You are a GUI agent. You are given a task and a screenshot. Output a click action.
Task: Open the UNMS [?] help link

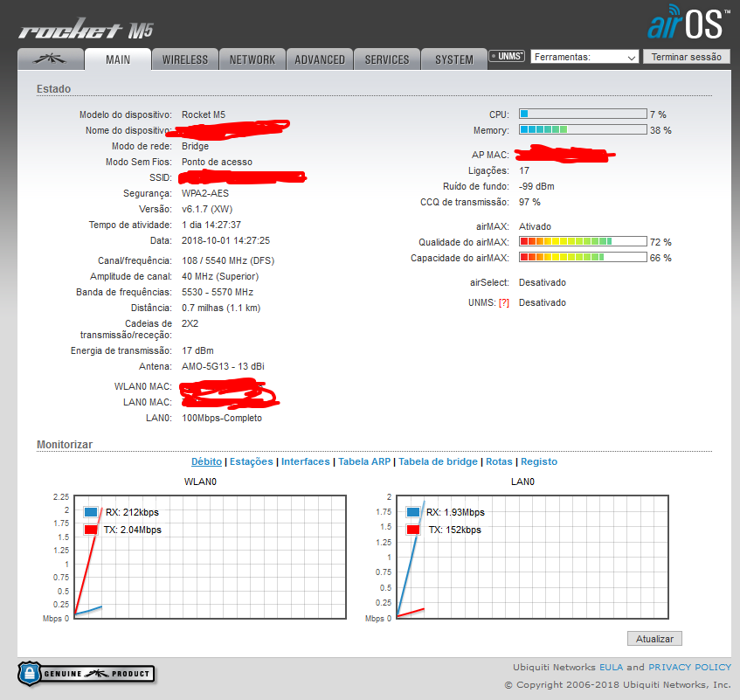pyautogui.click(x=504, y=302)
